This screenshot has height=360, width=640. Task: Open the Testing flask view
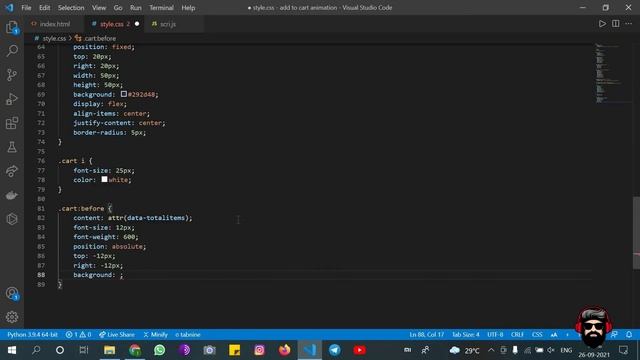pos(12,147)
